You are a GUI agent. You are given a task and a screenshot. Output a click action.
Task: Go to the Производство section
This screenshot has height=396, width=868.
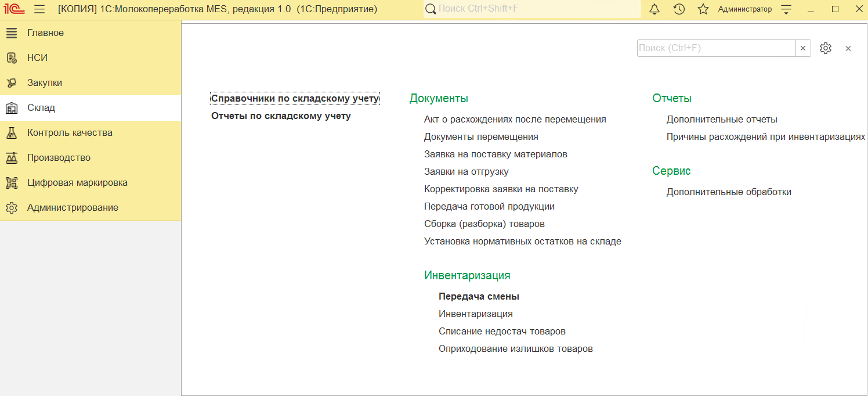(59, 157)
